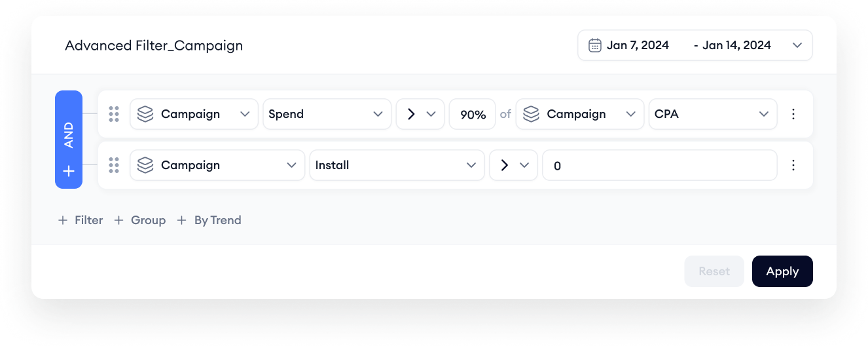The height and width of the screenshot is (346, 868).
Task: Expand the date range dropdown
Action: point(797,46)
